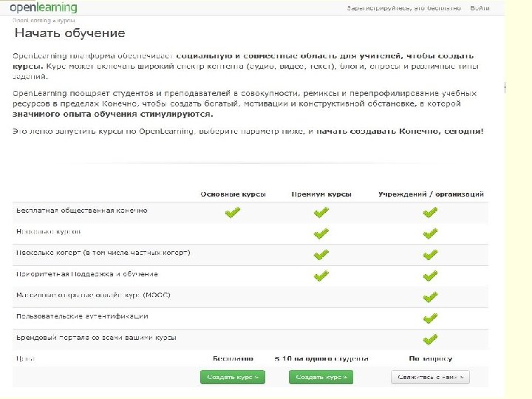Click organization checkmark in Несколько когорт row
This screenshot has width=532, height=399.
pyautogui.click(x=430, y=255)
